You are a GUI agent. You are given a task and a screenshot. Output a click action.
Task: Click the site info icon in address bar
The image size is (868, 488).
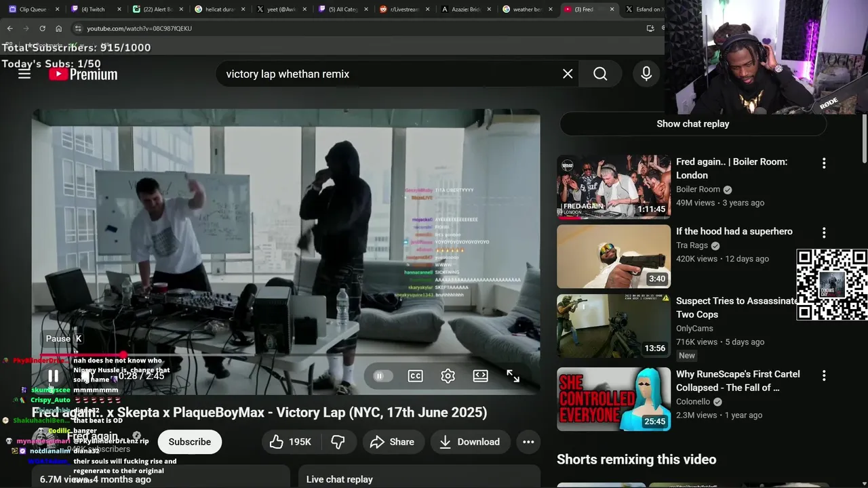[x=78, y=28]
